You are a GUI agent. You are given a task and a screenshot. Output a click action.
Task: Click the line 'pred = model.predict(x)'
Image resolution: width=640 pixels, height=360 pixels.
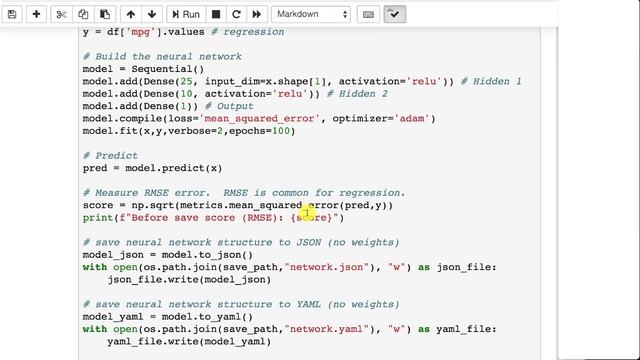(x=152, y=168)
